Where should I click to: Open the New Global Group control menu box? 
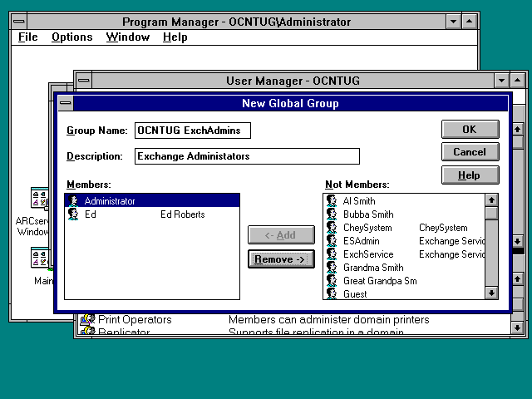(x=66, y=103)
